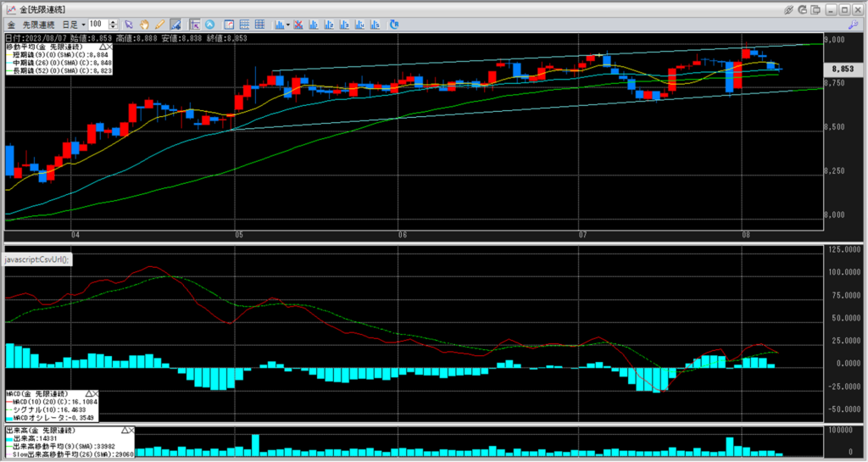Pick the pencil drawing tool
868x462 pixels.
[x=160, y=25]
